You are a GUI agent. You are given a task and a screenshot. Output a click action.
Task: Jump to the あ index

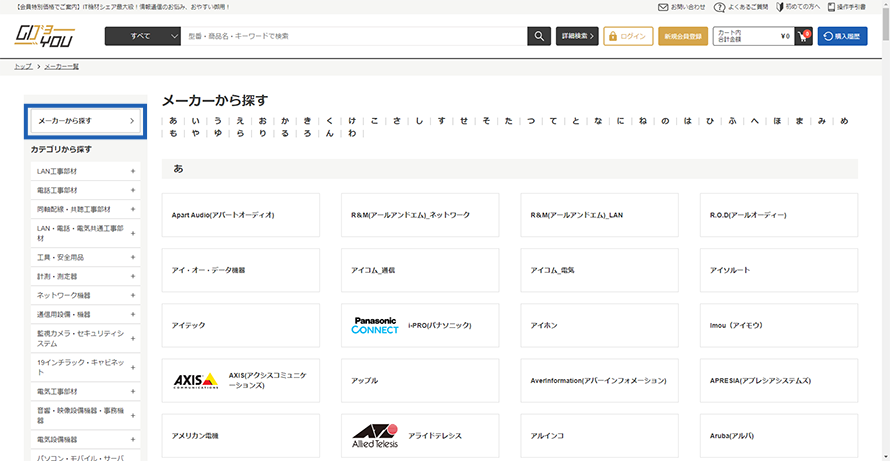(x=173, y=121)
